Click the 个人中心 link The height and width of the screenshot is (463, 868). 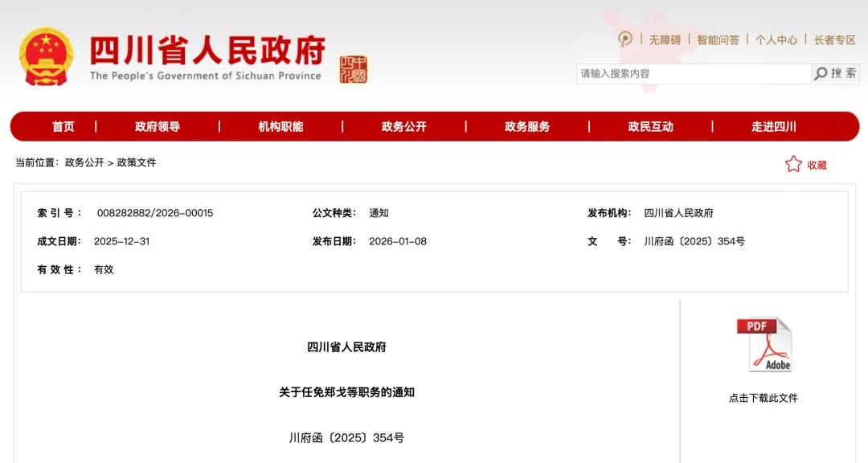click(776, 40)
